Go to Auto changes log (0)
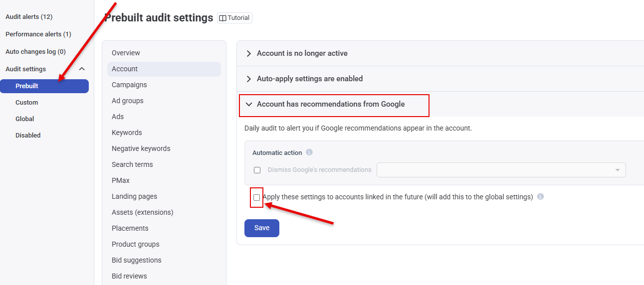The image size is (644, 285). click(35, 52)
